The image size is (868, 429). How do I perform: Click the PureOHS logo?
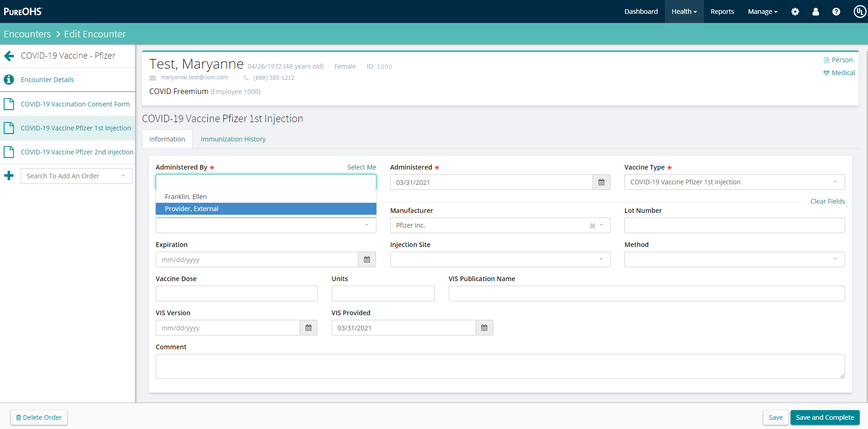click(23, 12)
